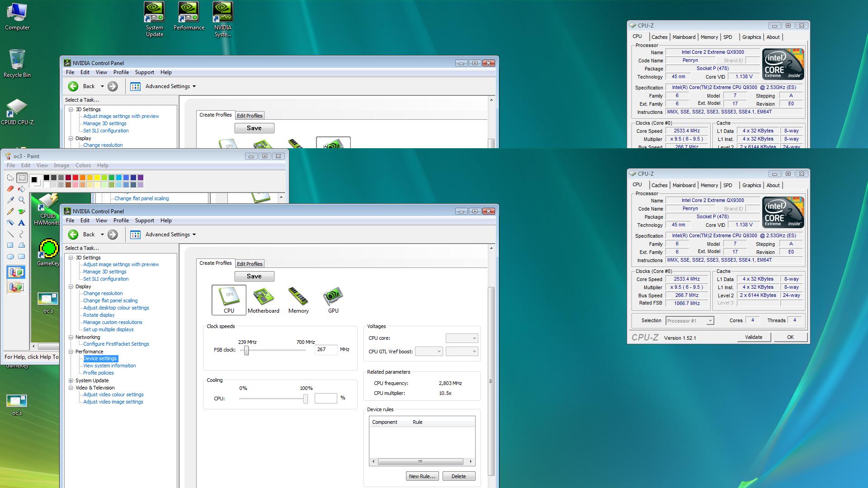Open Manage custom resolutions task link
This screenshot has width=868, height=488.
point(113,322)
